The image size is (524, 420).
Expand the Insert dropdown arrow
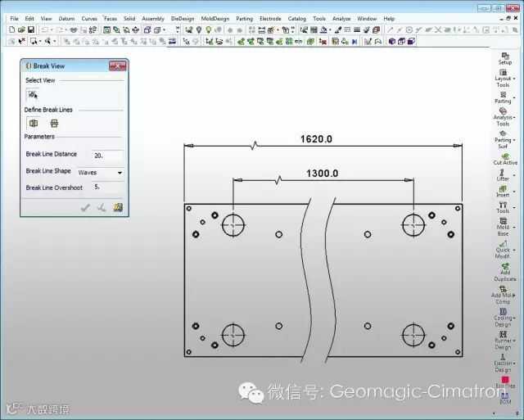click(514, 192)
